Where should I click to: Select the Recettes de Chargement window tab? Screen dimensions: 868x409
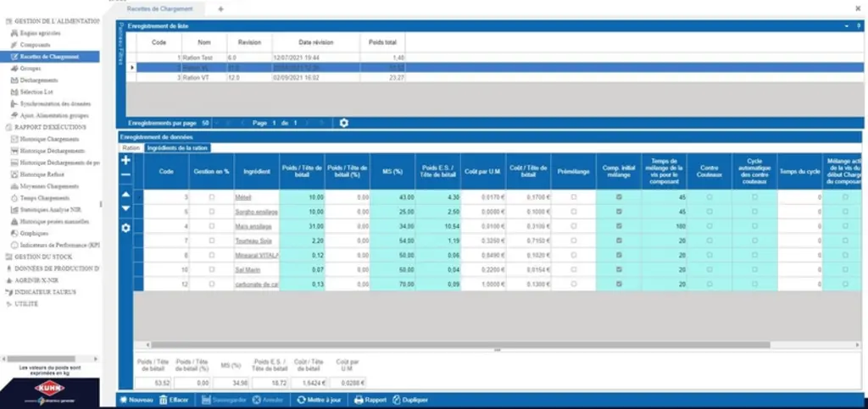click(160, 8)
